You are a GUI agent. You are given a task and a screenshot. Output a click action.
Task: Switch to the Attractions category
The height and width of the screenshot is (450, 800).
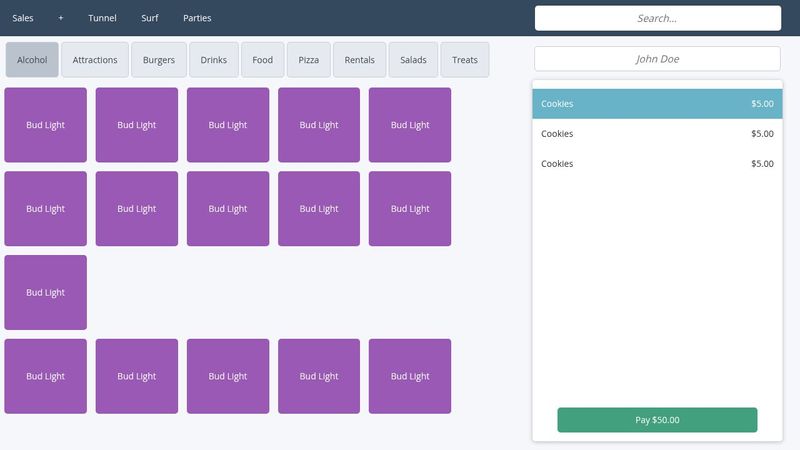click(95, 60)
